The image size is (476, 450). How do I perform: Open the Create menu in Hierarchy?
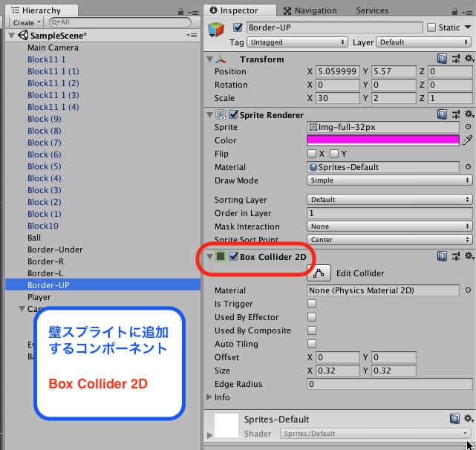click(25, 23)
